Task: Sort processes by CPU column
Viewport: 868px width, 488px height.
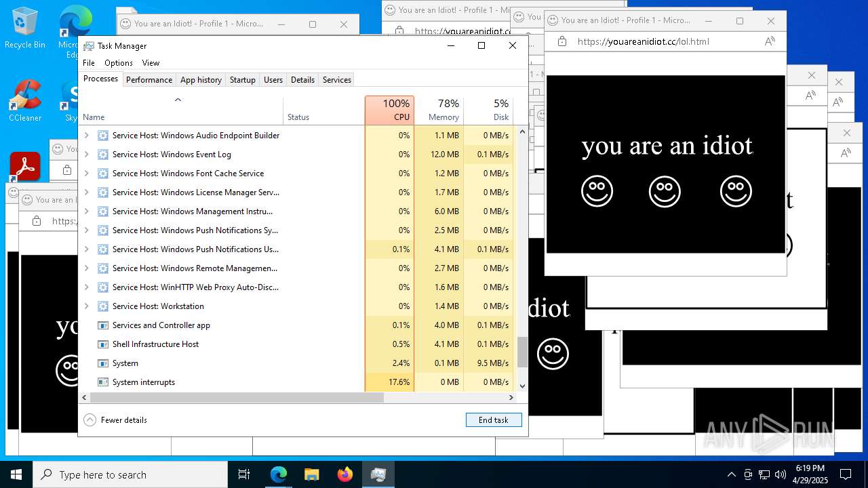Action: (389, 110)
